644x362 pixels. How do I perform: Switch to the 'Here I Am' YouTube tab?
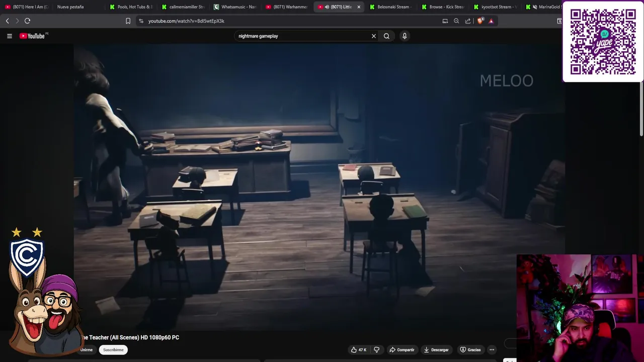(x=27, y=7)
